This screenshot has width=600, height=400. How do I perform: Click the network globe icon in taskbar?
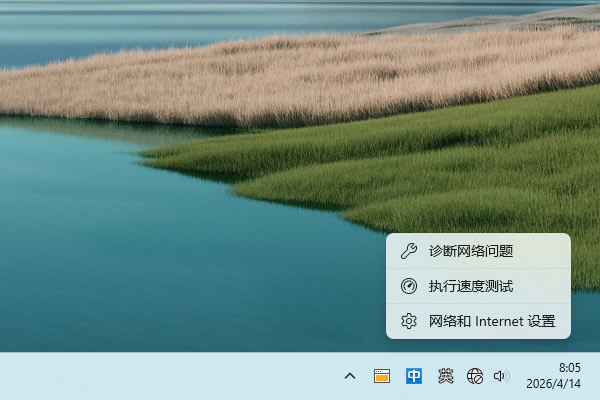coord(475,376)
